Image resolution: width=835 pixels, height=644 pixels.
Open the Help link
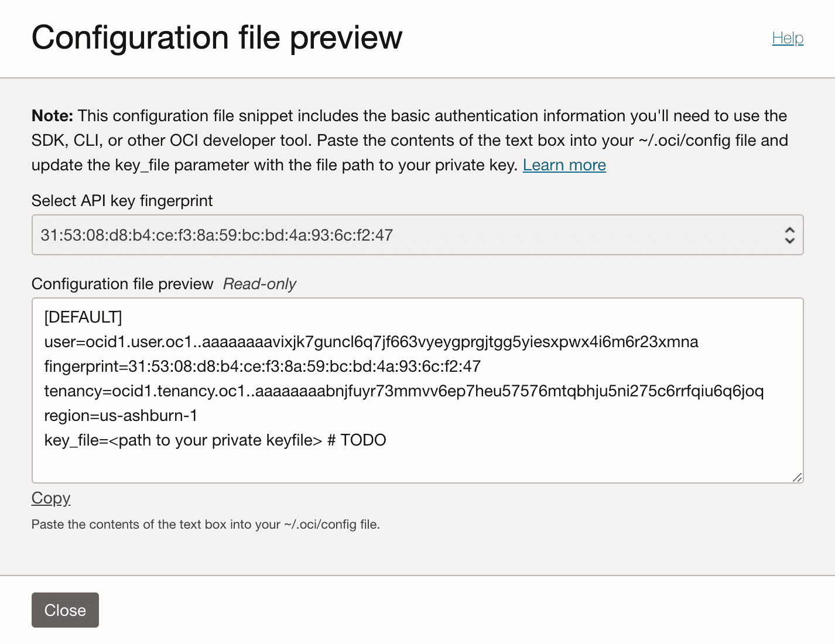788,37
